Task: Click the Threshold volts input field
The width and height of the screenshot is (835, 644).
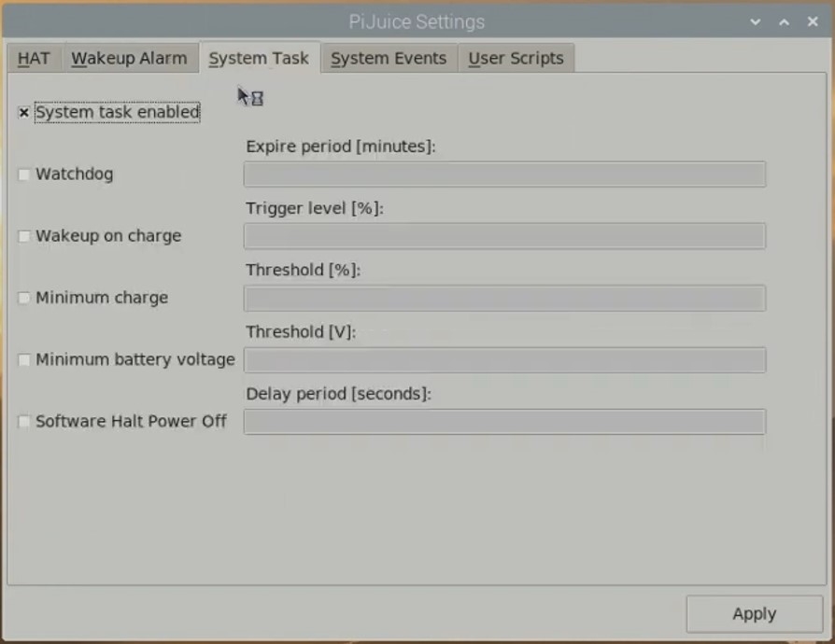Action: (504, 359)
